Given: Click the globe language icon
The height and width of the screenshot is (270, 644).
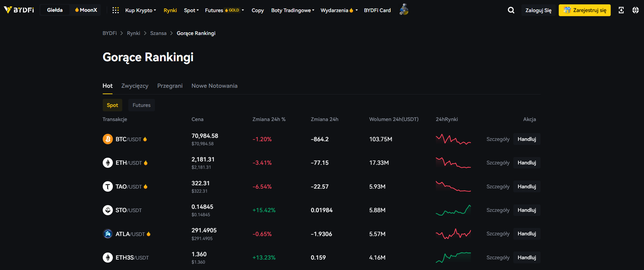Looking at the screenshot, I should pos(635,10).
